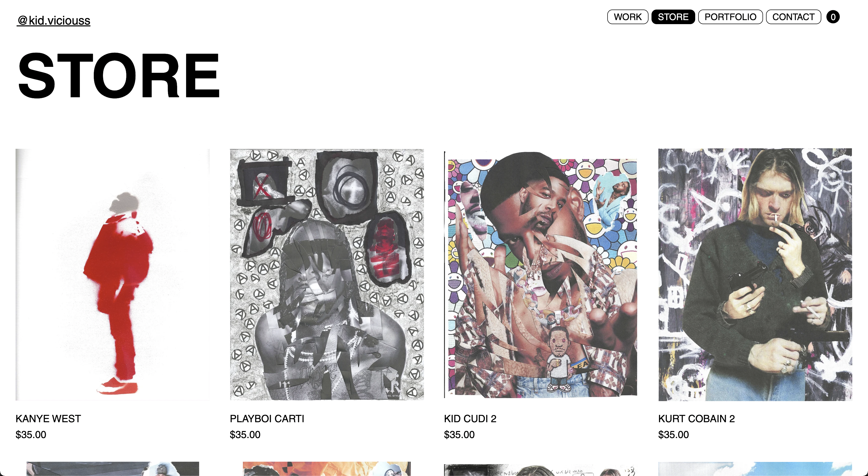View the Playboi Carti collage image
This screenshot has height=476, width=868.
pyautogui.click(x=327, y=274)
